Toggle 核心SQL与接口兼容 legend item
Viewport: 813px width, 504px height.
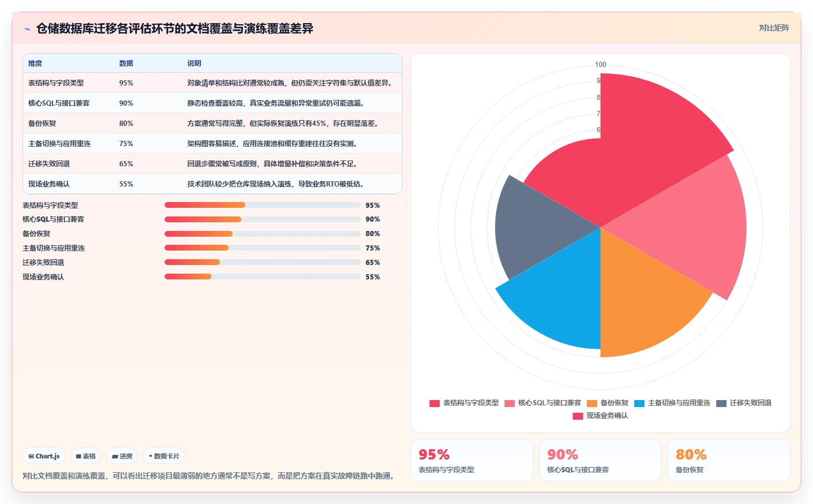543,403
